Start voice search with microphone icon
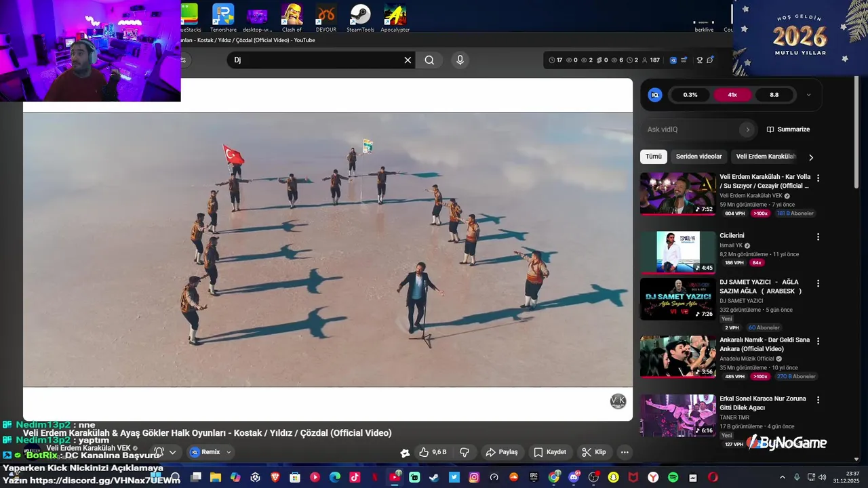Viewport: 868px width, 488px height. (460, 60)
